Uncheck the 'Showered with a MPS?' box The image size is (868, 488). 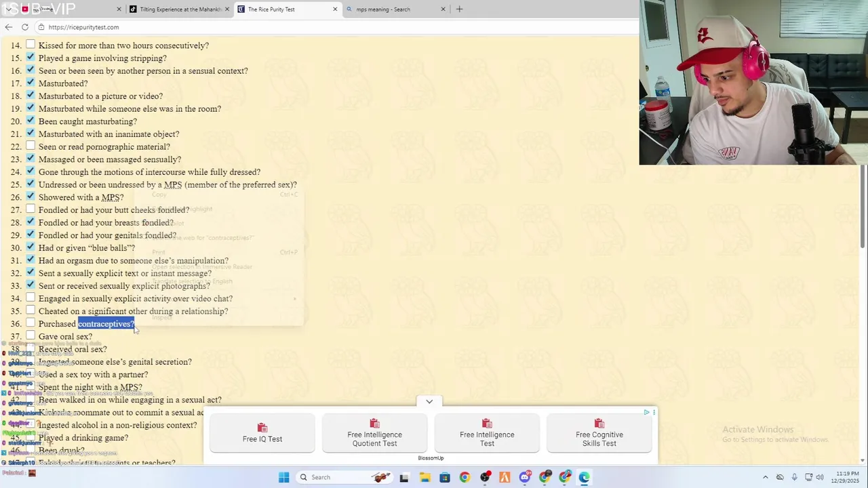pyautogui.click(x=31, y=197)
